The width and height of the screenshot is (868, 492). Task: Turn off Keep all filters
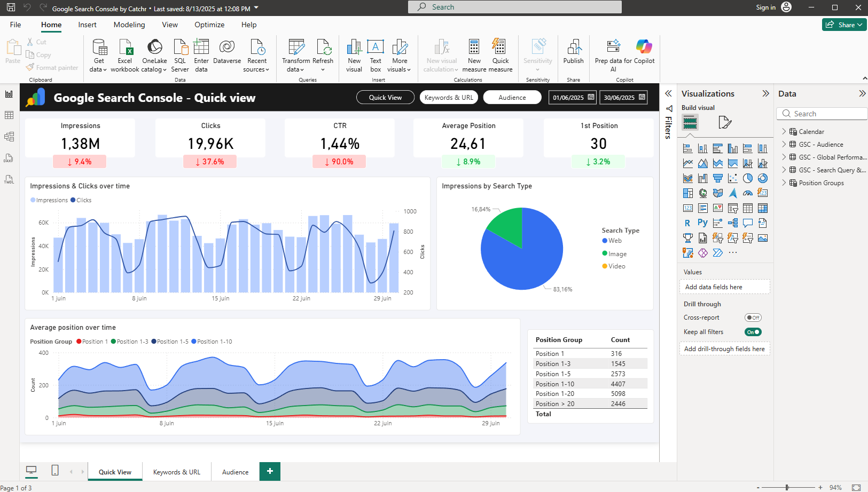tap(753, 331)
